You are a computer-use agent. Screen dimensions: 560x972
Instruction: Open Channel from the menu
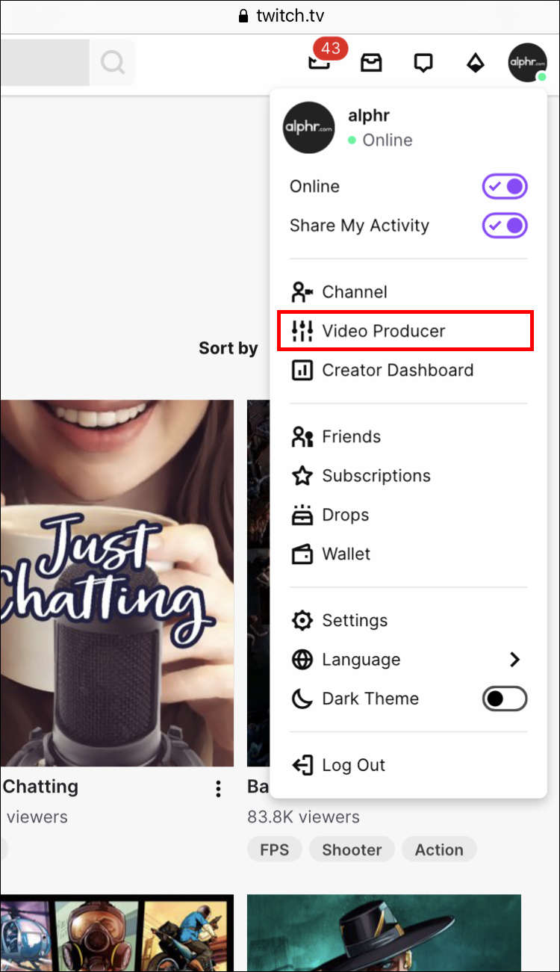coord(408,292)
